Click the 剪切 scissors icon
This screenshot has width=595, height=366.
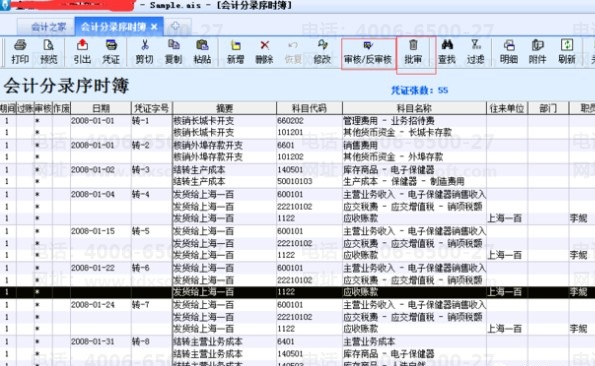pos(145,45)
